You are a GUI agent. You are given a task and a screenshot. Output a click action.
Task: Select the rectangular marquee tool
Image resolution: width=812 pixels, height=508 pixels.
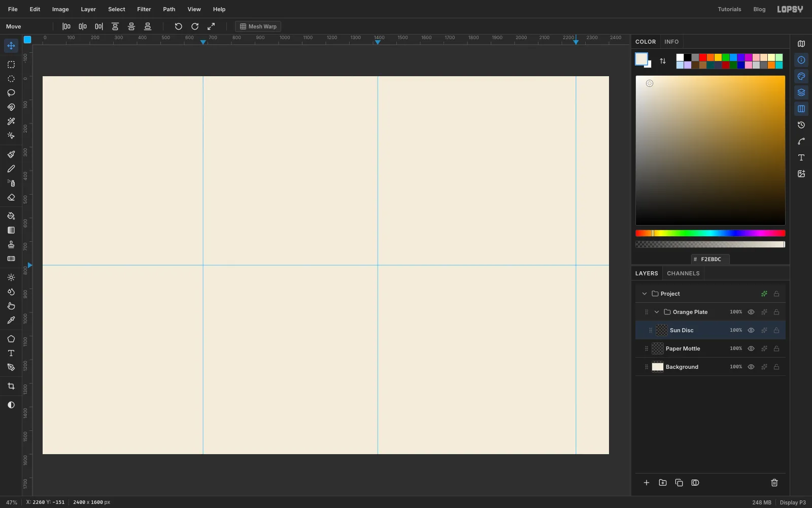11,65
